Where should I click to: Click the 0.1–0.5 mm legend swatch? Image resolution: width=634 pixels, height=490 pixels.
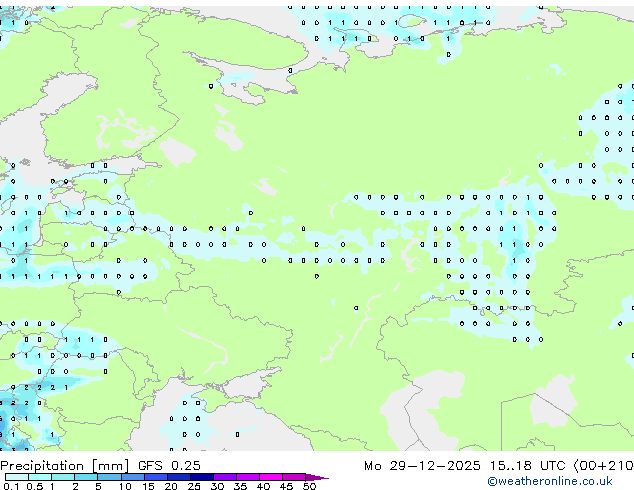(x=17, y=477)
